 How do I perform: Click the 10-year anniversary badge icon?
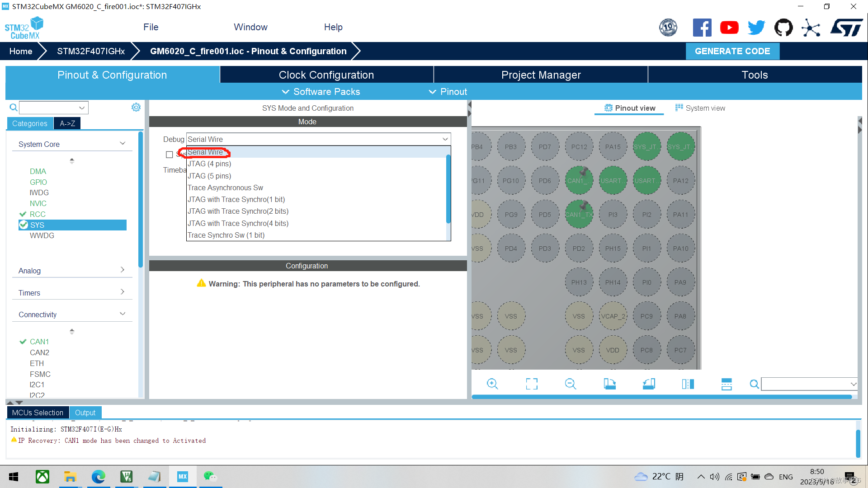[668, 28]
